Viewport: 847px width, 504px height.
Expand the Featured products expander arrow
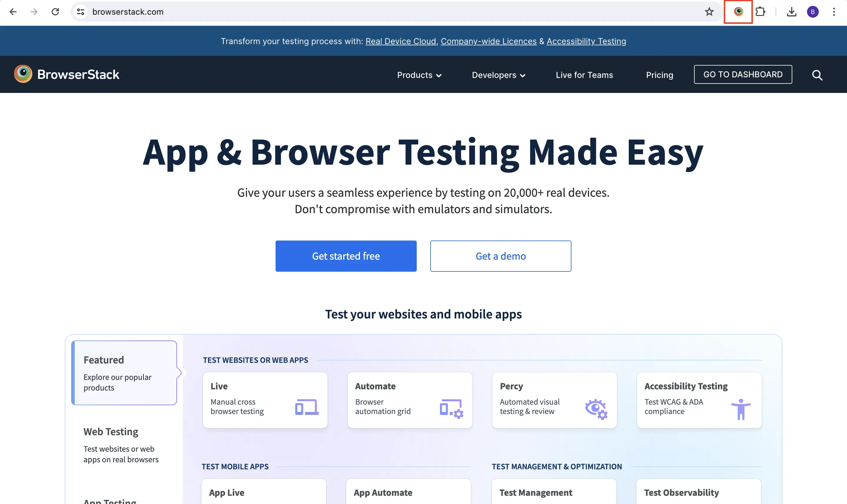179,373
